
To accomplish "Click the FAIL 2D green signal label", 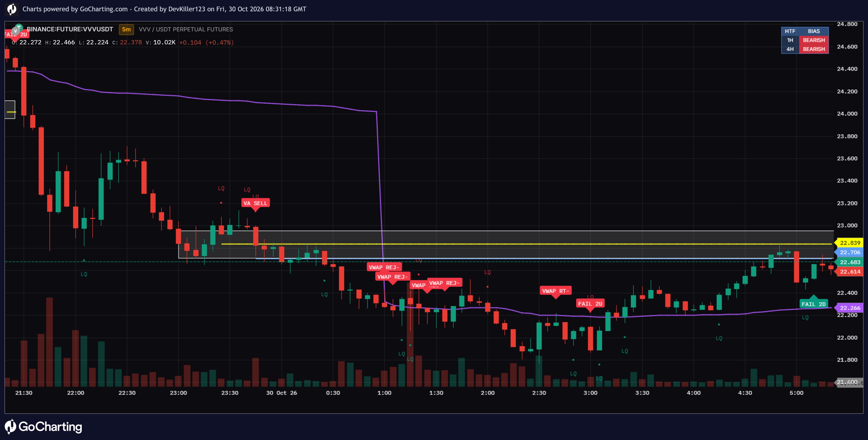I will tap(813, 304).
